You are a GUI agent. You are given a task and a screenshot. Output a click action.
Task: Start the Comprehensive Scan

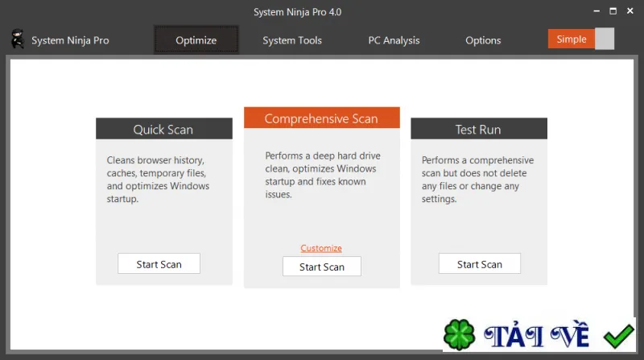322,267
